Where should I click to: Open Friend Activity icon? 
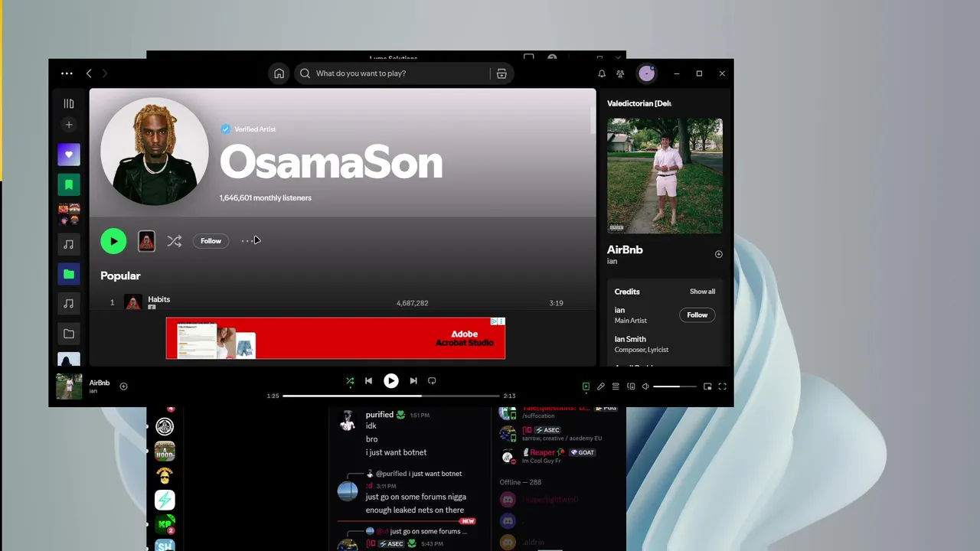[x=620, y=73]
